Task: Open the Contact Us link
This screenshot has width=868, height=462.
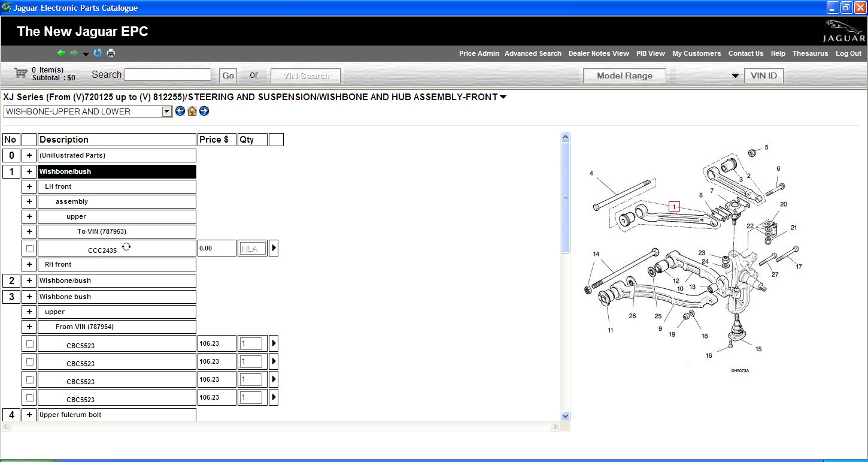Action: click(x=746, y=53)
